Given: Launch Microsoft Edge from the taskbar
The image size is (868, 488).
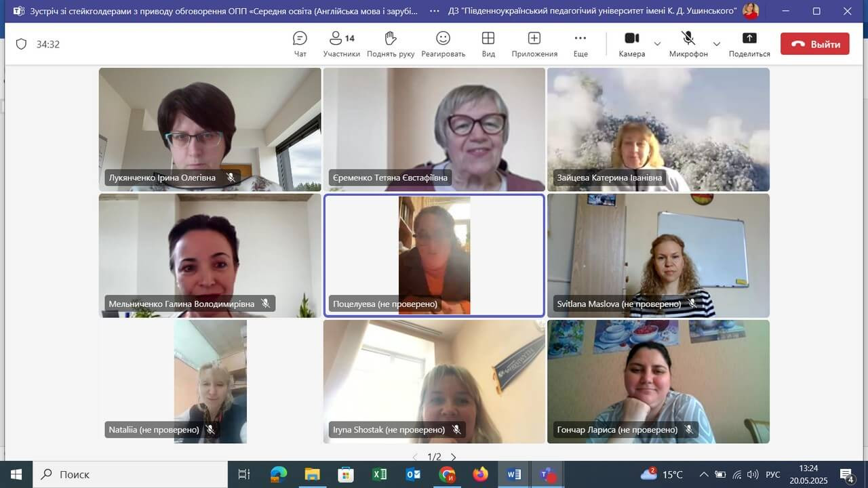Looking at the screenshot, I should (x=279, y=474).
